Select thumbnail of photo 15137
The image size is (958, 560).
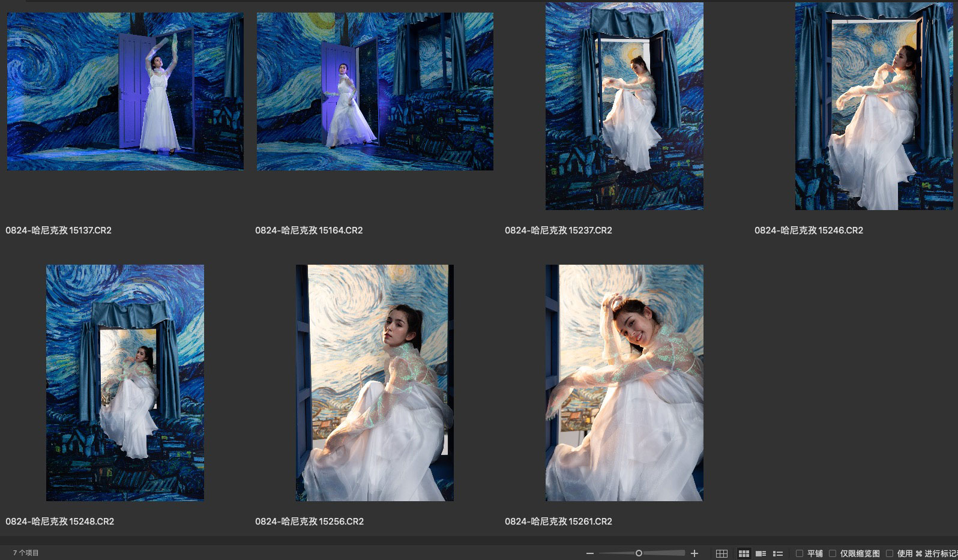[x=125, y=91]
